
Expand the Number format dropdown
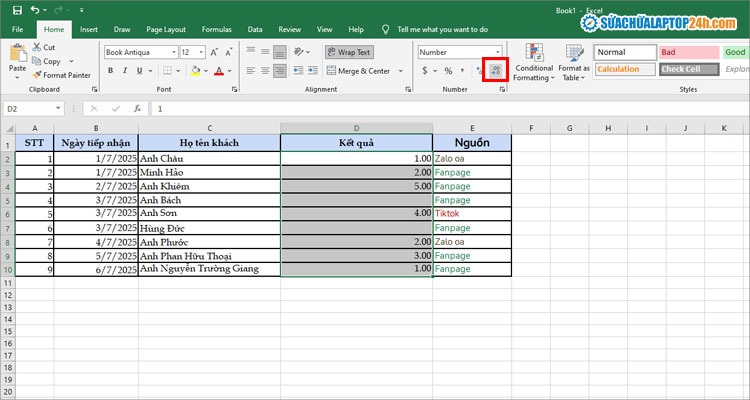498,52
